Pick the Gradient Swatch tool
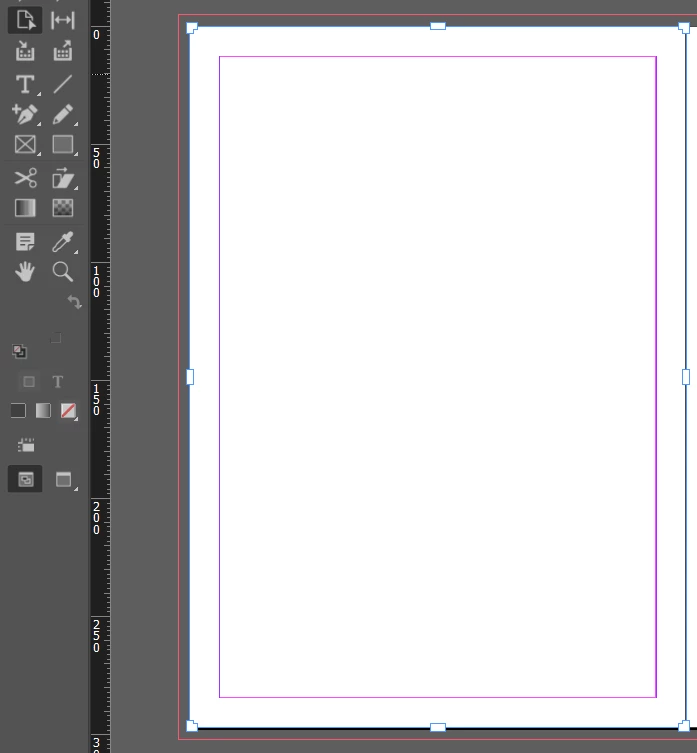This screenshot has height=753, width=697. [x=25, y=208]
